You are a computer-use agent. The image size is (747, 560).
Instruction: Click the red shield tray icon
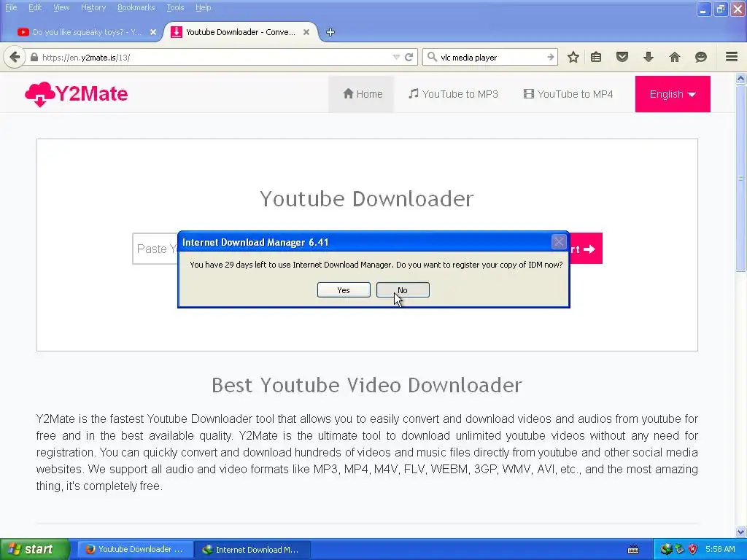click(x=693, y=550)
